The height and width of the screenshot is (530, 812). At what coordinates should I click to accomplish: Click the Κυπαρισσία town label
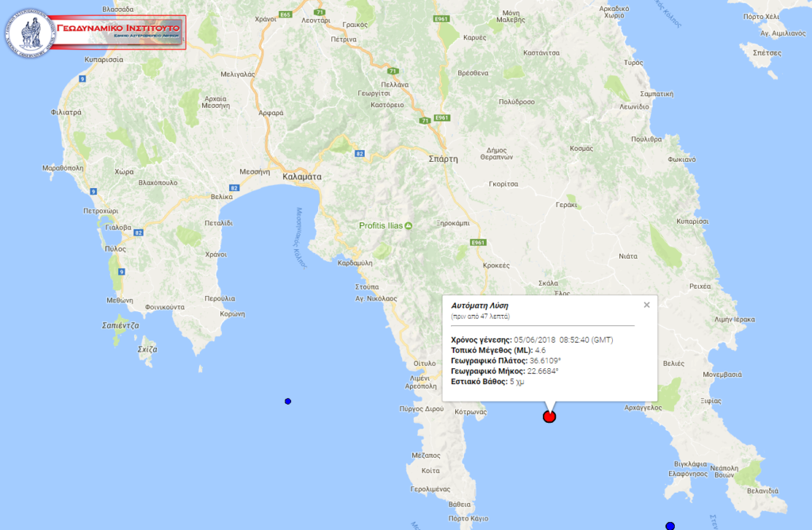point(104,60)
